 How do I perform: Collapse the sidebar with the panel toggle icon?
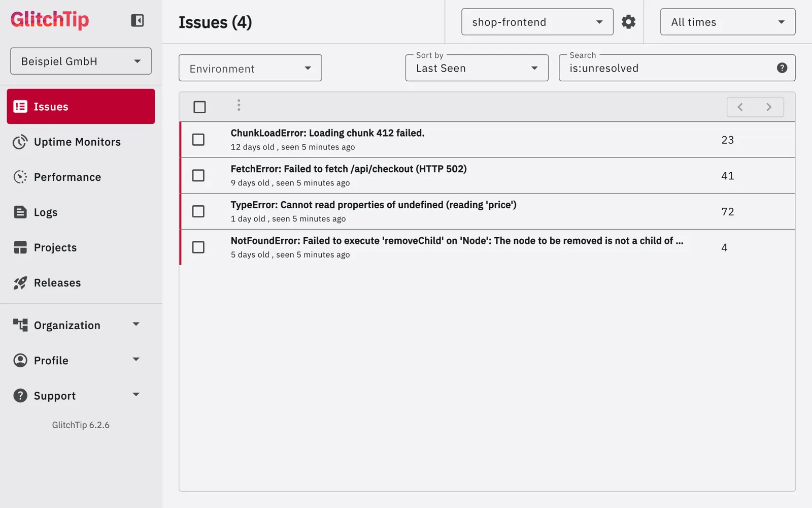tap(137, 20)
